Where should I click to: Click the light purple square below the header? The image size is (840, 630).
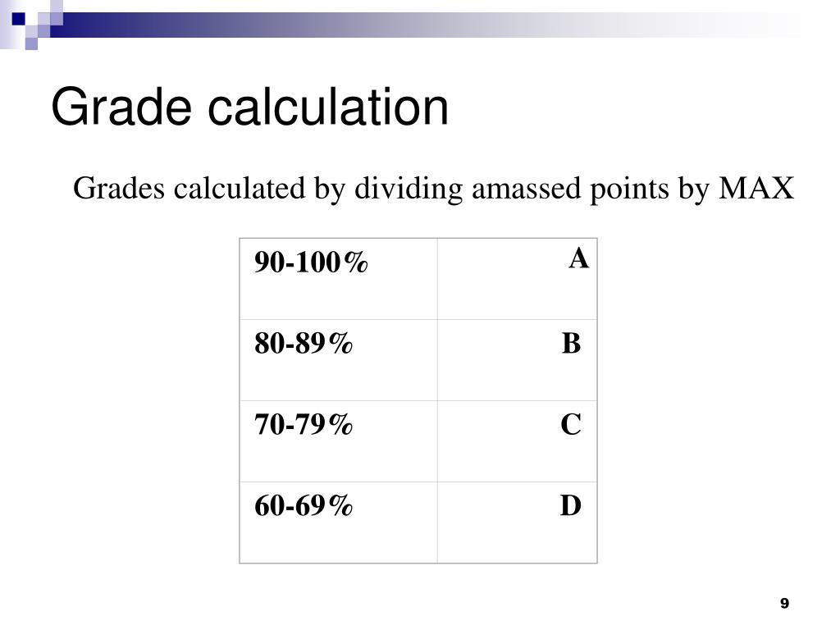32,43
